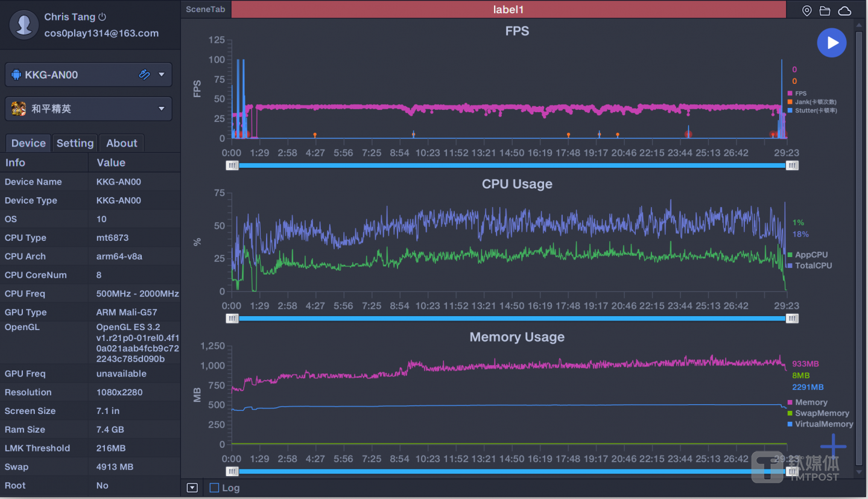Click the 和平精英 game app icon
This screenshot has height=499, width=868.
coord(19,109)
